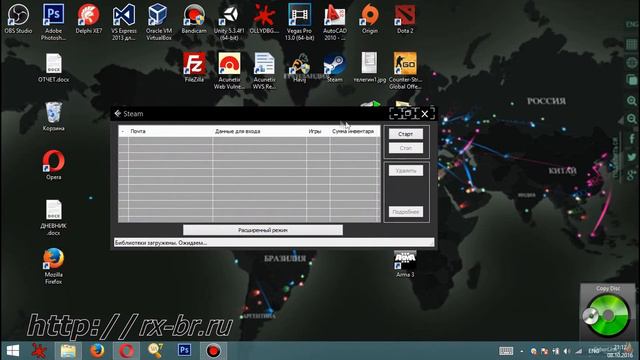The image size is (640, 360).
Task: Click the File Explorer taskbar icon
Action: tap(68, 351)
